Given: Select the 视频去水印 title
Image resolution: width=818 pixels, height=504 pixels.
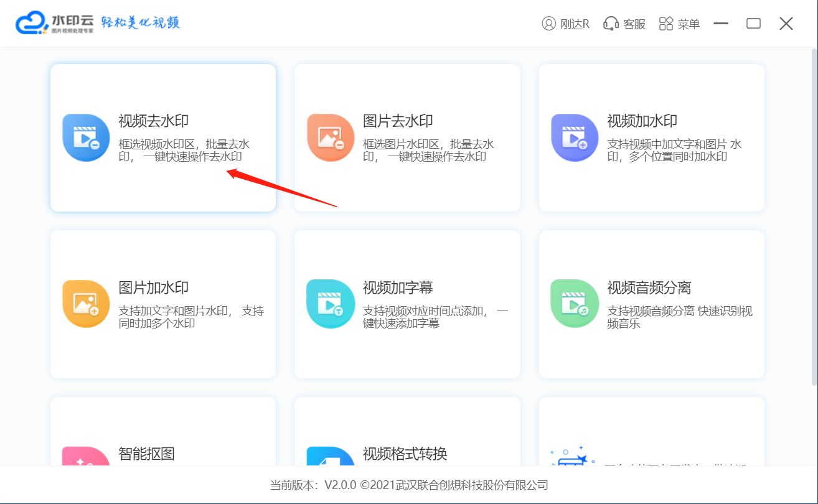Looking at the screenshot, I should tap(154, 121).
